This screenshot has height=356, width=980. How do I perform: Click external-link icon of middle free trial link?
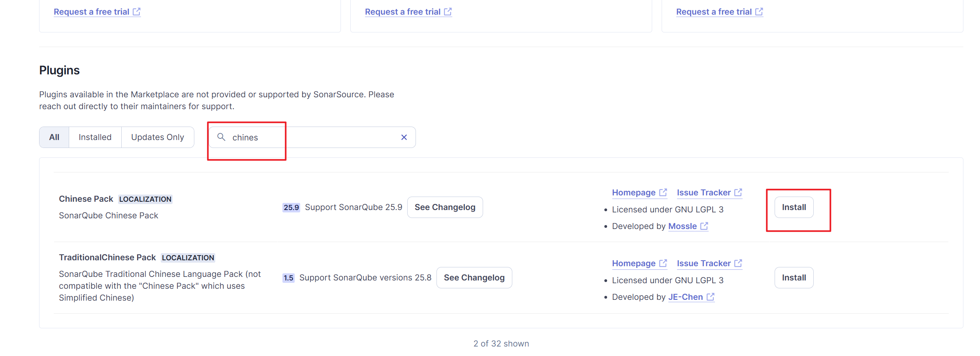pyautogui.click(x=448, y=11)
